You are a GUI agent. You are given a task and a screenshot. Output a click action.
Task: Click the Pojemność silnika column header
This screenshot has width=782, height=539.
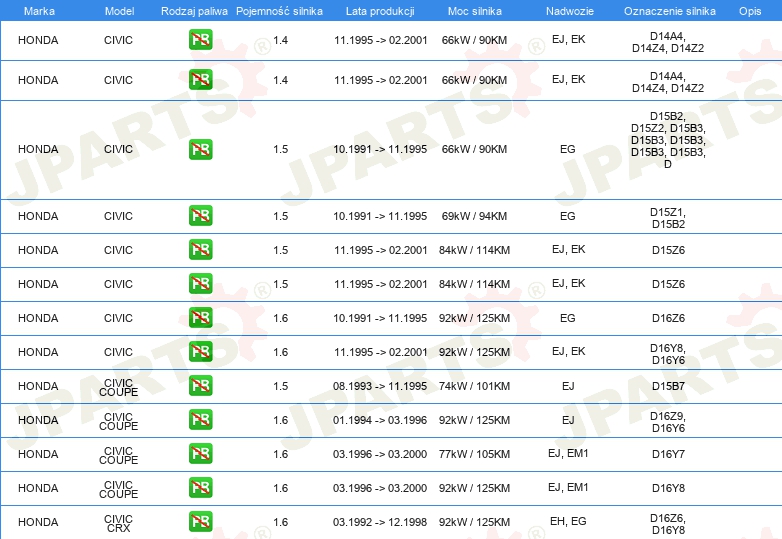click(x=279, y=11)
